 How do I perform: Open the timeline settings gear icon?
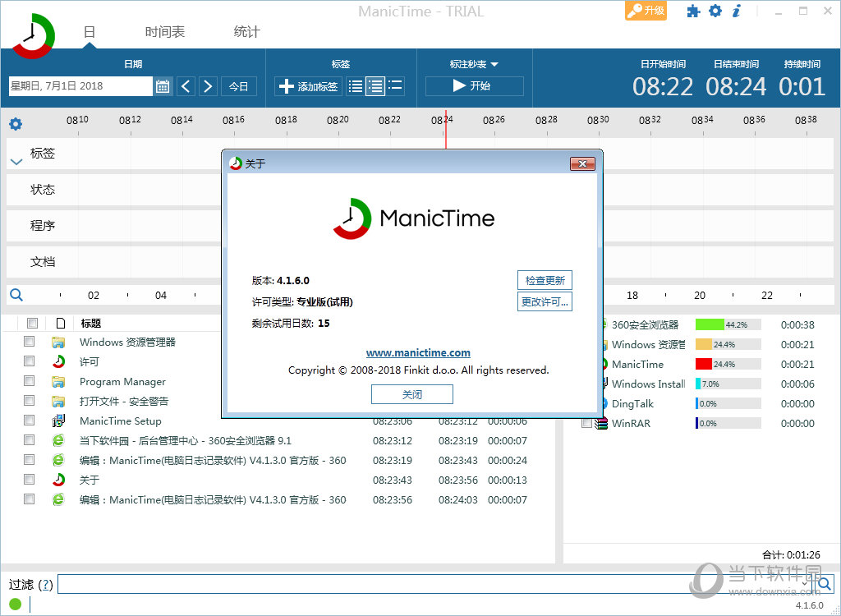pyautogui.click(x=16, y=125)
